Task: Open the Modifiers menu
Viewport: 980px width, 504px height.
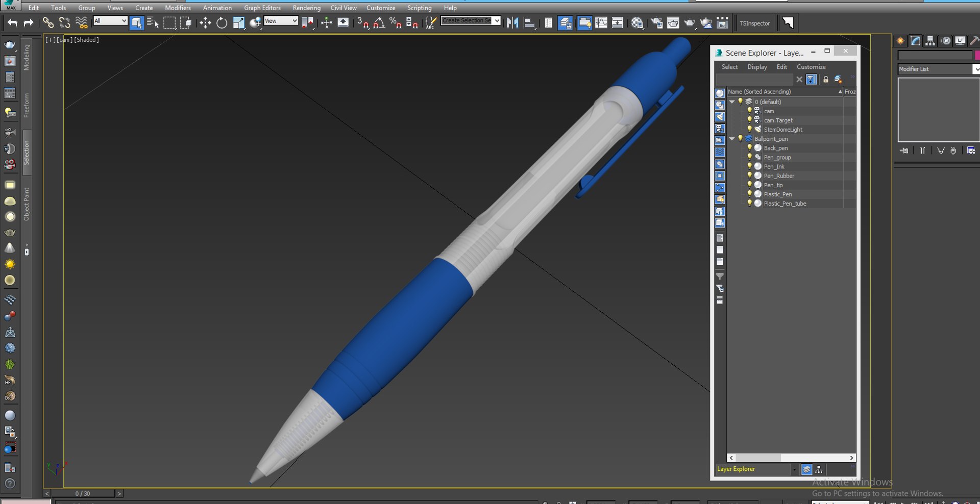Action: point(178,8)
